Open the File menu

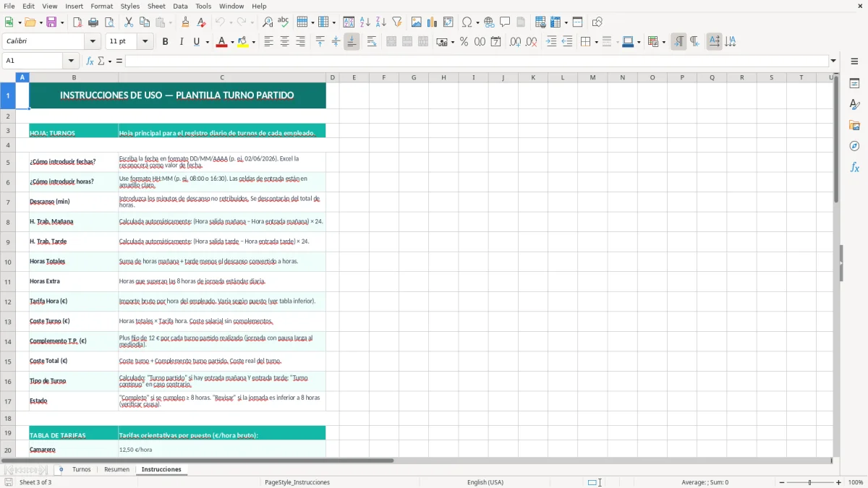9,6
